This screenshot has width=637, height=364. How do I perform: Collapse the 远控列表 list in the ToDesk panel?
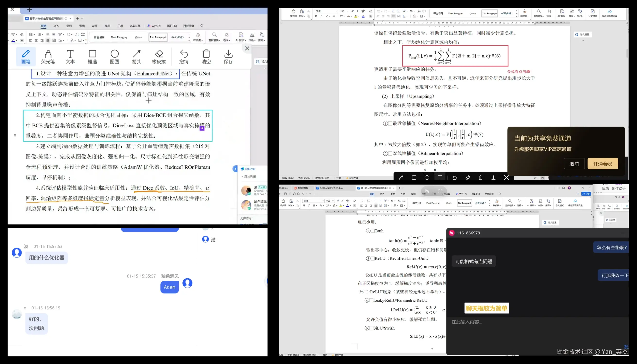tap(242, 176)
